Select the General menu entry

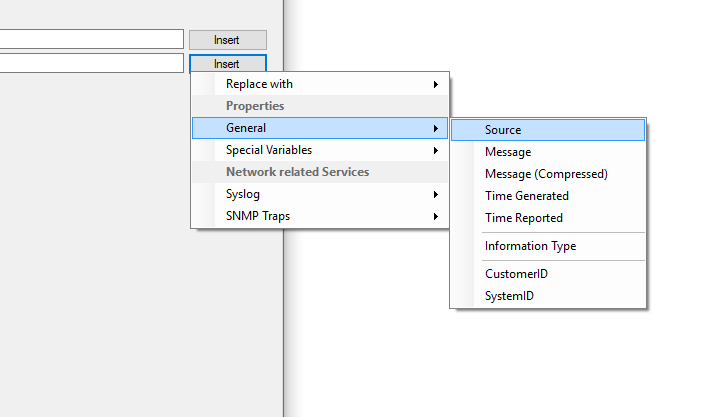click(x=320, y=128)
